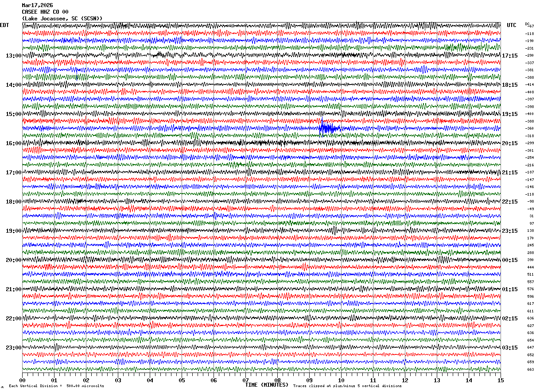Click the DC offset value 390
The height and width of the screenshot is (392, 536).
click(x=530, y=260)
